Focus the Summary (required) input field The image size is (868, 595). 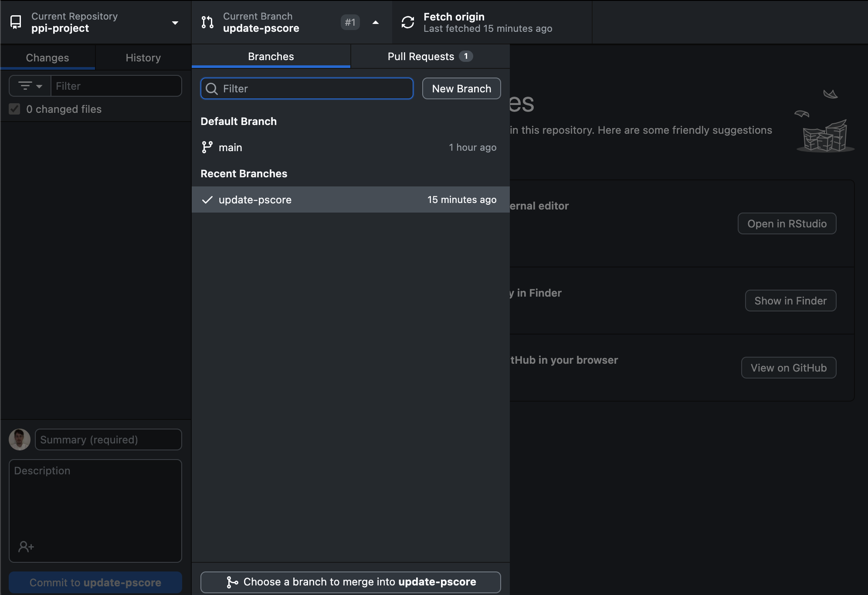pyautogui.click(x=108, y=439)
